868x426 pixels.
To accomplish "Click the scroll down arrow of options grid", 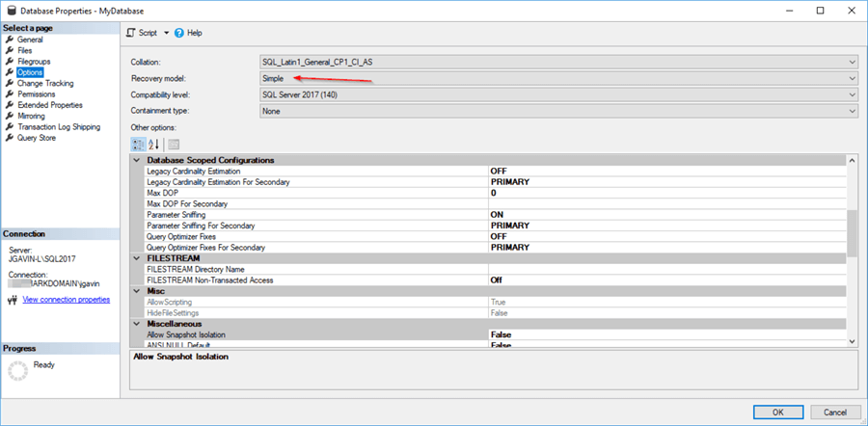I will tap(852, 342).
